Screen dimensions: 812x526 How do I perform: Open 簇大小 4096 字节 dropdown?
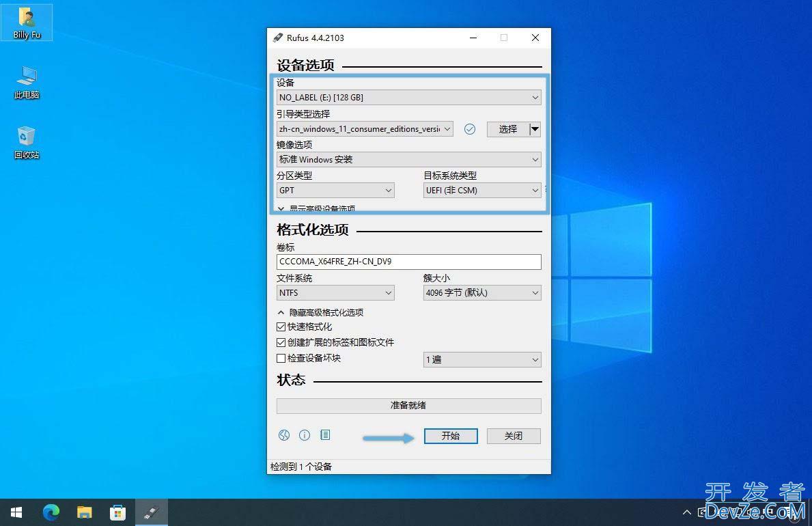pyautogui.click(x=482, y=293)
